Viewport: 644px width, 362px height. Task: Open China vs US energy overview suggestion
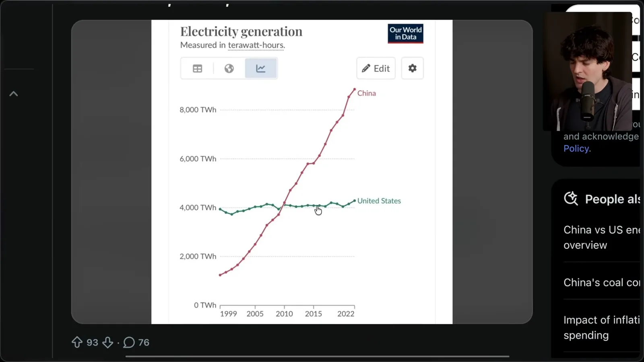601,237
